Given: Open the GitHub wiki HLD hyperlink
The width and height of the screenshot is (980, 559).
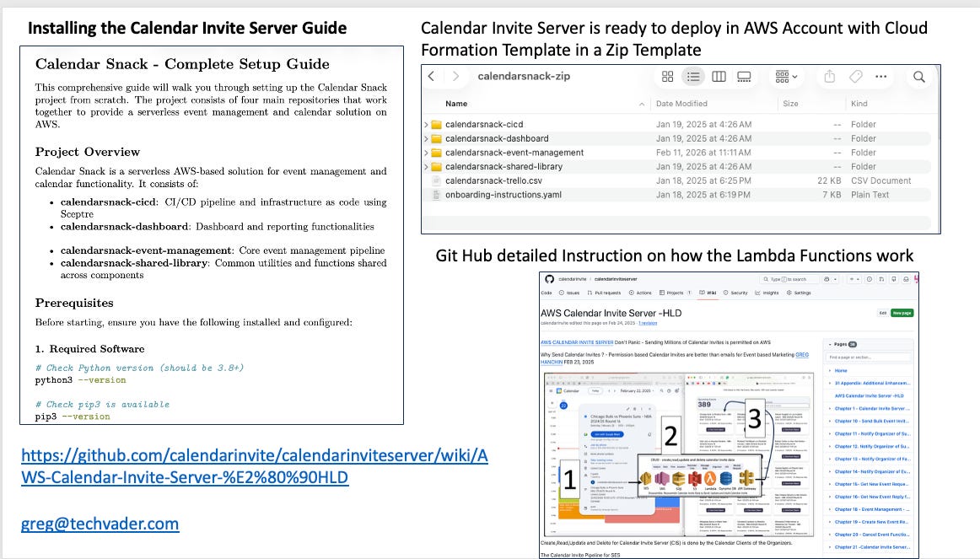Looking at the screenshot, I should 255,466.
